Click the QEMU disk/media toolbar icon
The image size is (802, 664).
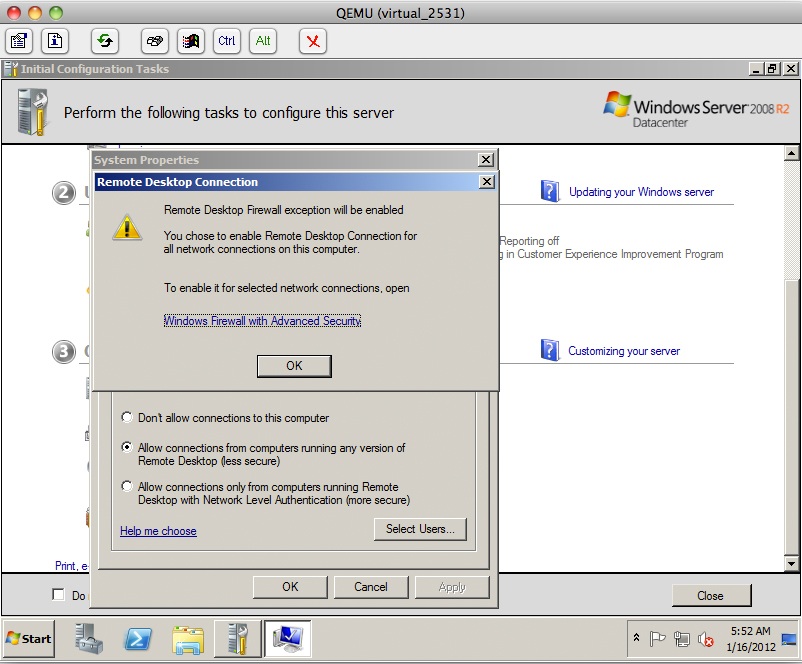click(154, 40)
